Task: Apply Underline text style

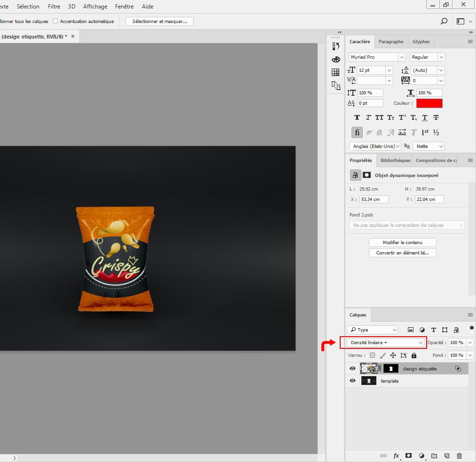Action: [x=425, y=118]
